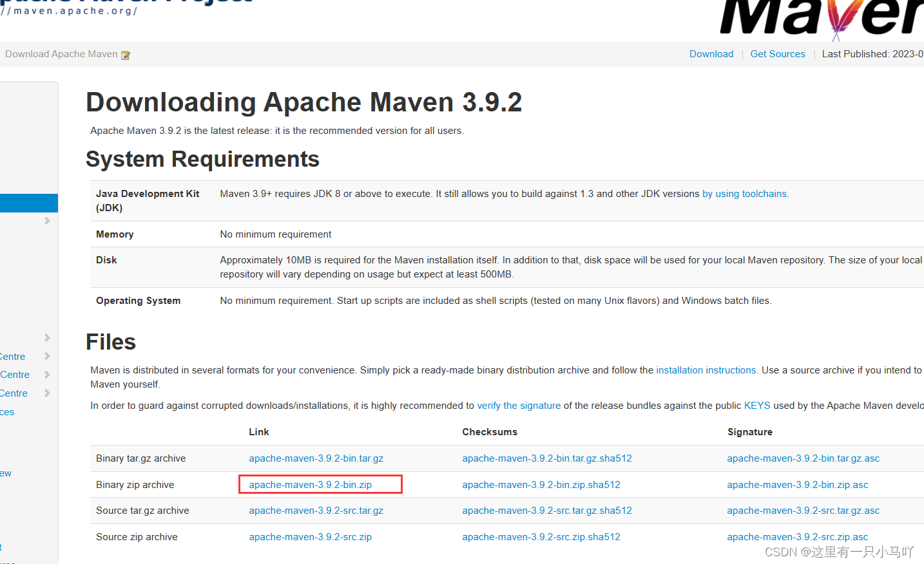Screen dimensions: 924x564
Task: Click the 'No minimum requirement' memory value
Action: tap(276, 234)
